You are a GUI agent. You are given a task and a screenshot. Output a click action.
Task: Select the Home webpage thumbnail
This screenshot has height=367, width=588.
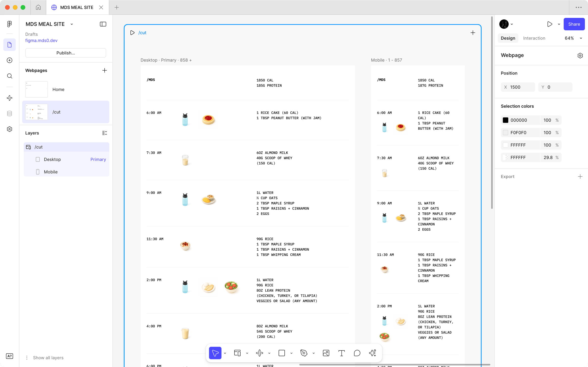(x=37, y=89)
